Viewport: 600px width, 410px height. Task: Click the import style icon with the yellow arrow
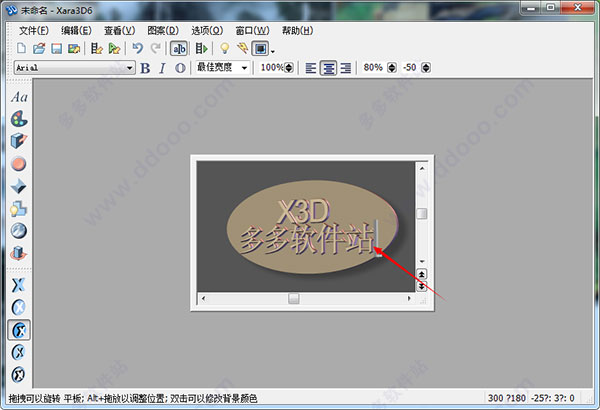coord(96,49)
